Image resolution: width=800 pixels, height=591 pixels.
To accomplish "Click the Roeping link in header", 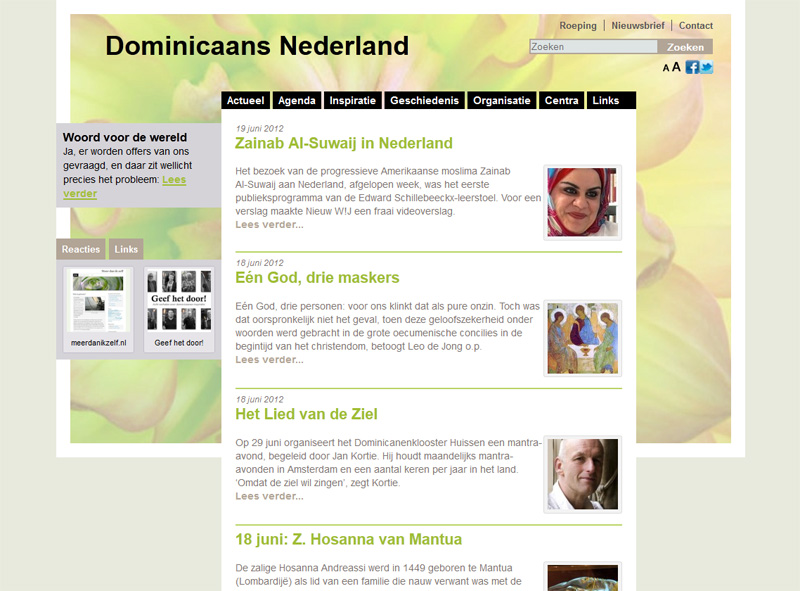I will click(578, 26).
